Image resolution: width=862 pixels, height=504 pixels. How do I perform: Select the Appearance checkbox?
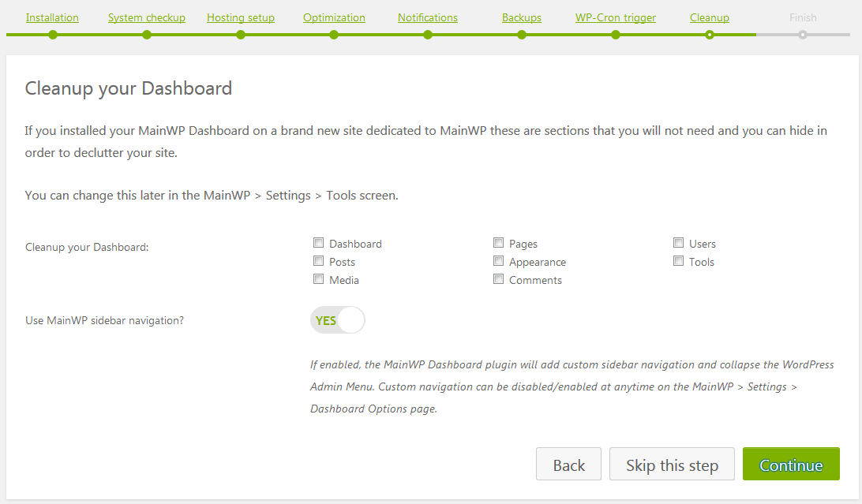[499, 261]
